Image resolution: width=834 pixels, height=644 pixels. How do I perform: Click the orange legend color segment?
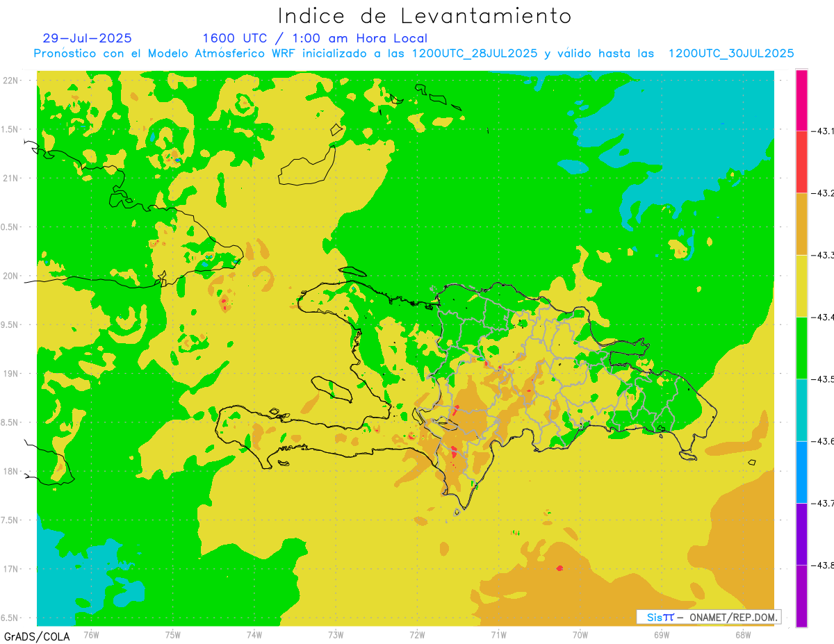point(801,224)
